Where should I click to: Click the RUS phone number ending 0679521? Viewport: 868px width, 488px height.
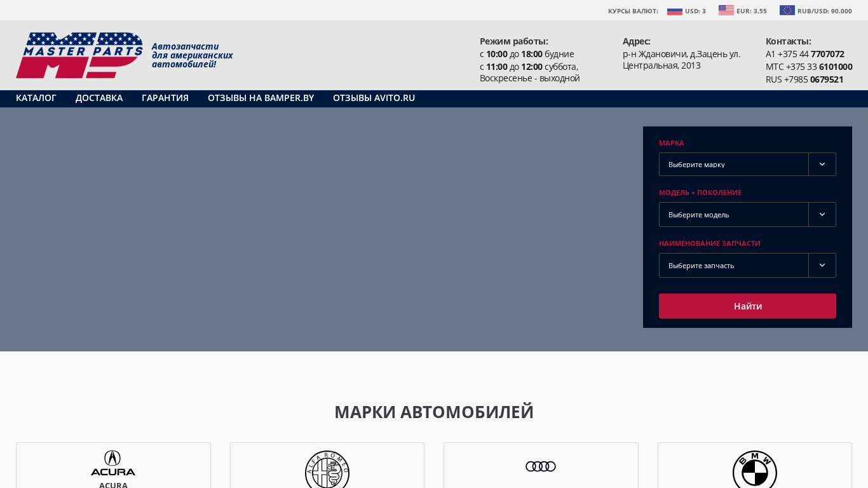pyautogui.click(x=804, y=79)
